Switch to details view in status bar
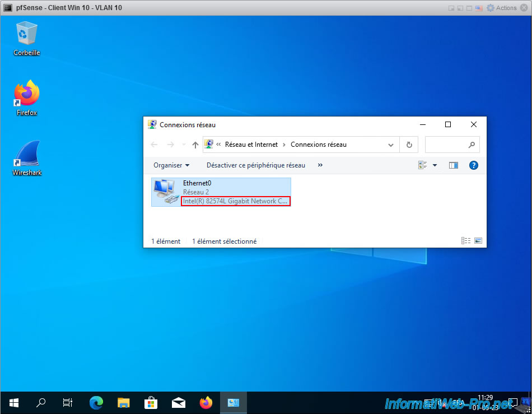532x414 pixels. coord(465,241)
